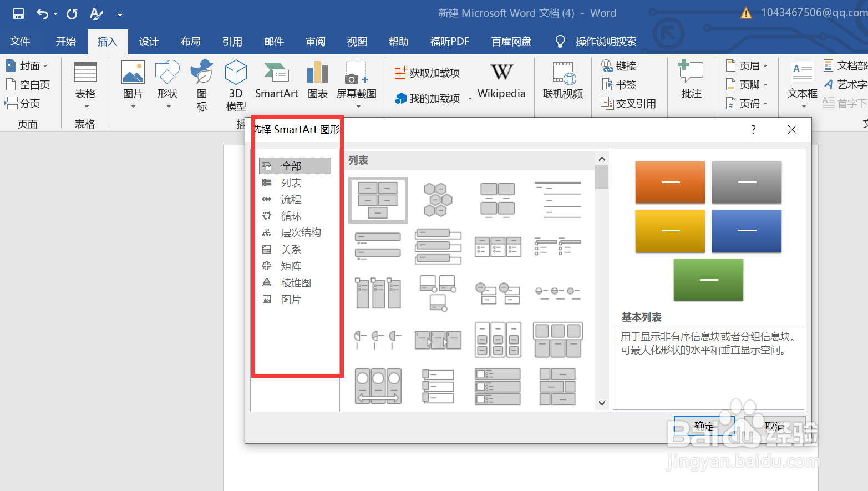Click 获取加载项 get add-ins
Screen dimensions: 868x491
tap(427, 73)
